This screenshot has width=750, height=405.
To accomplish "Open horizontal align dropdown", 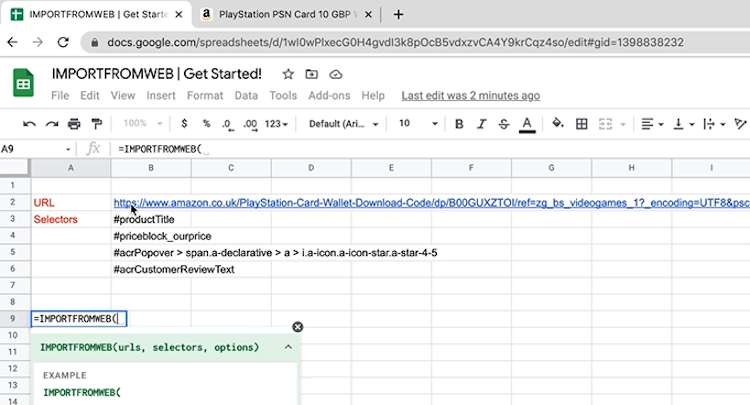I will coord(652,124).
